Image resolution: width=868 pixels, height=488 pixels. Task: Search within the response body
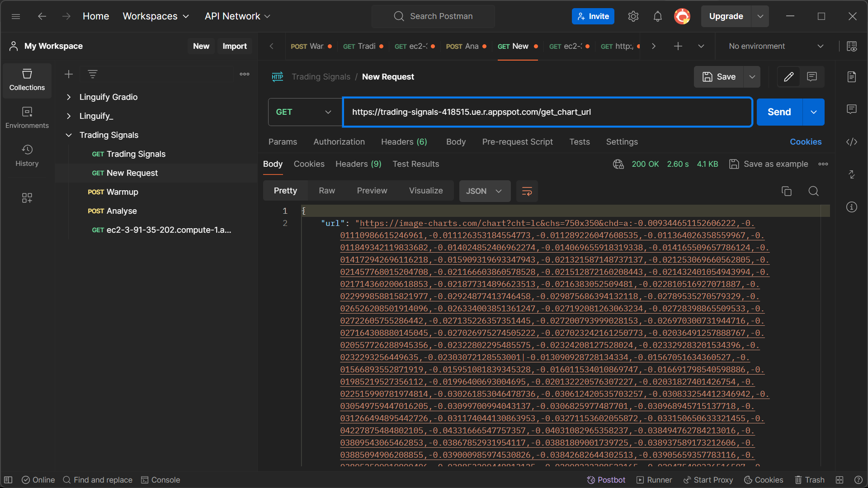tap(813, 191)
